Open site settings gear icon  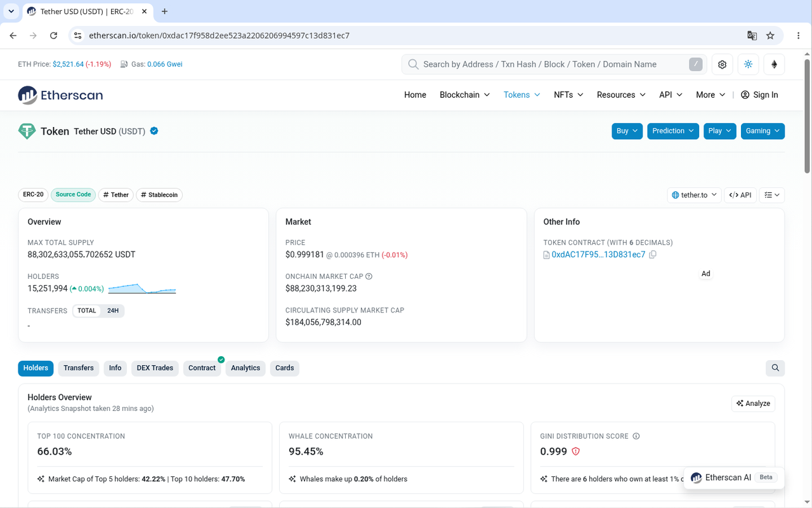coord(722,64)
